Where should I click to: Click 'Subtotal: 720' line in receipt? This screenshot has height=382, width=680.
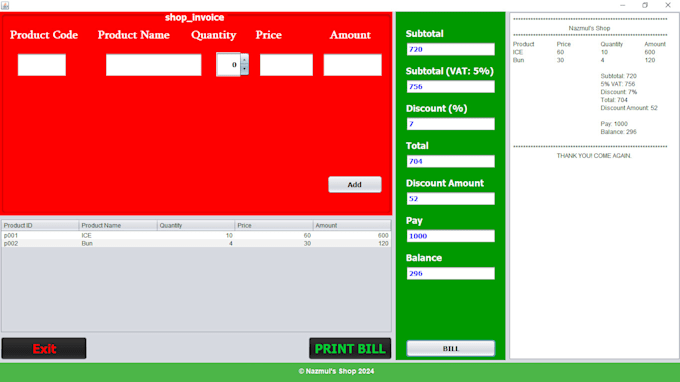(618, 76)
